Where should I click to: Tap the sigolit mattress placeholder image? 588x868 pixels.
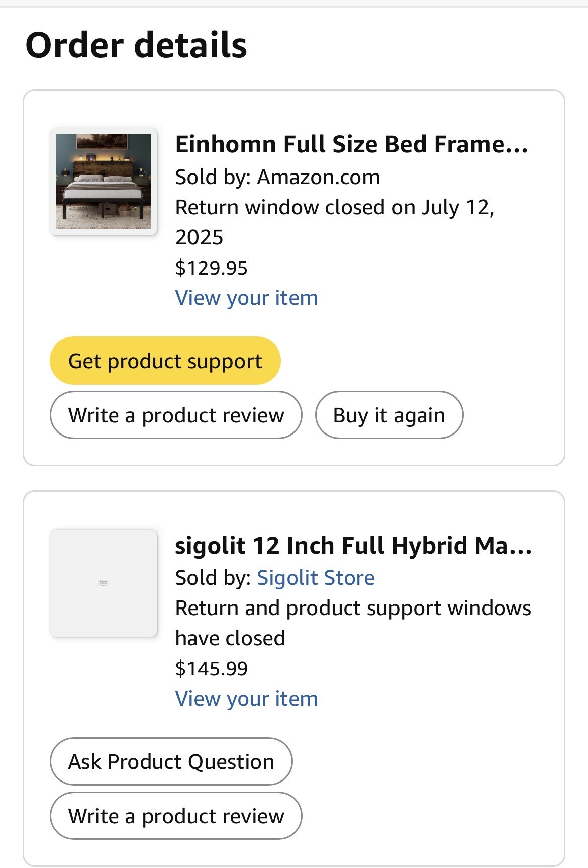103,583
